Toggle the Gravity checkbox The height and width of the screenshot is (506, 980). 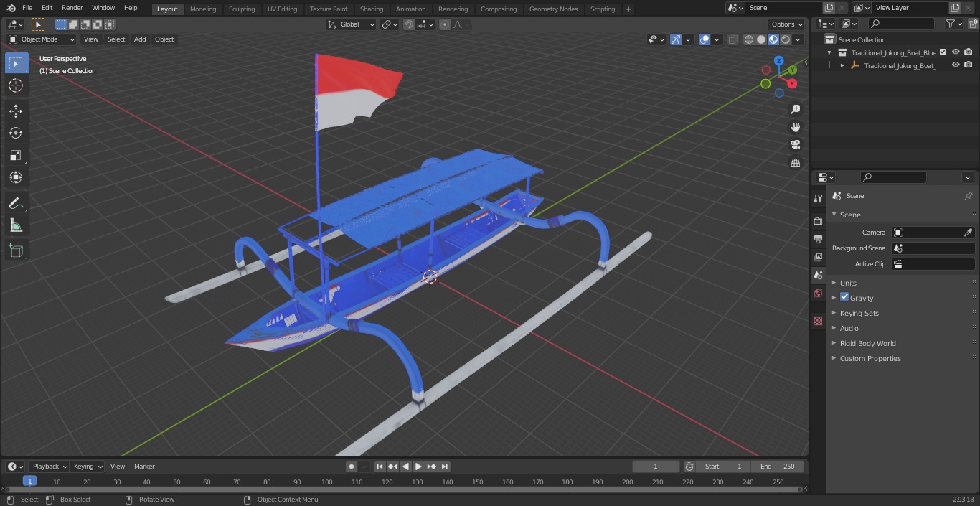click(x=844, y=297)
